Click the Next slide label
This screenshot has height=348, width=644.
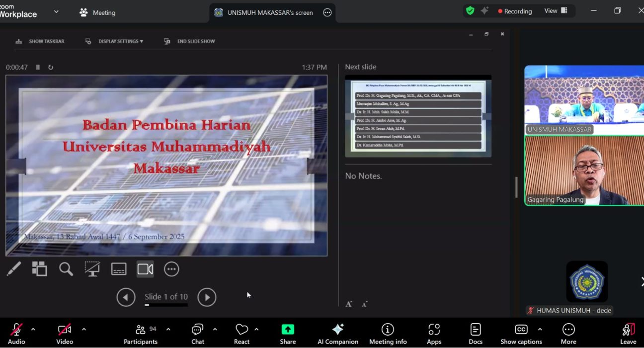tap(361, 67)
